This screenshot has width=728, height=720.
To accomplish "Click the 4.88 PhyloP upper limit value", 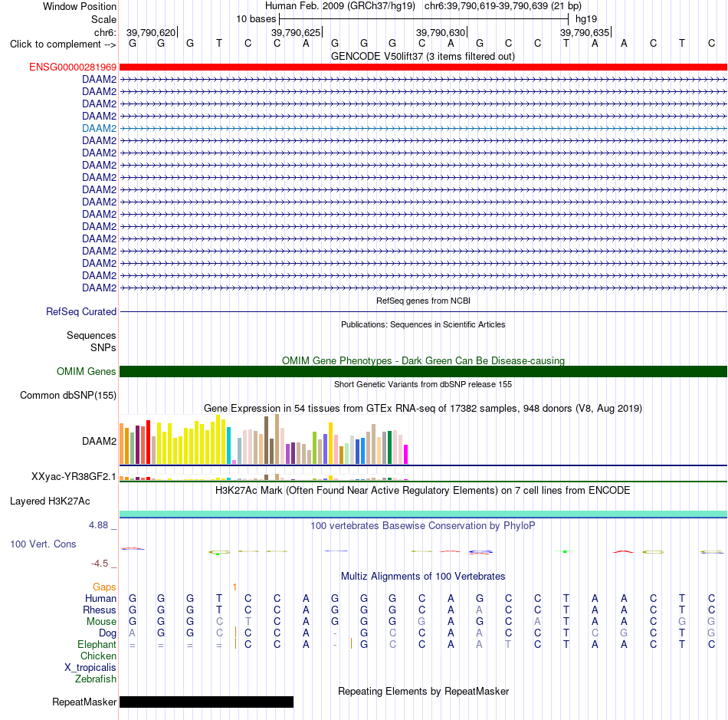I will click(x=98, y=525).
